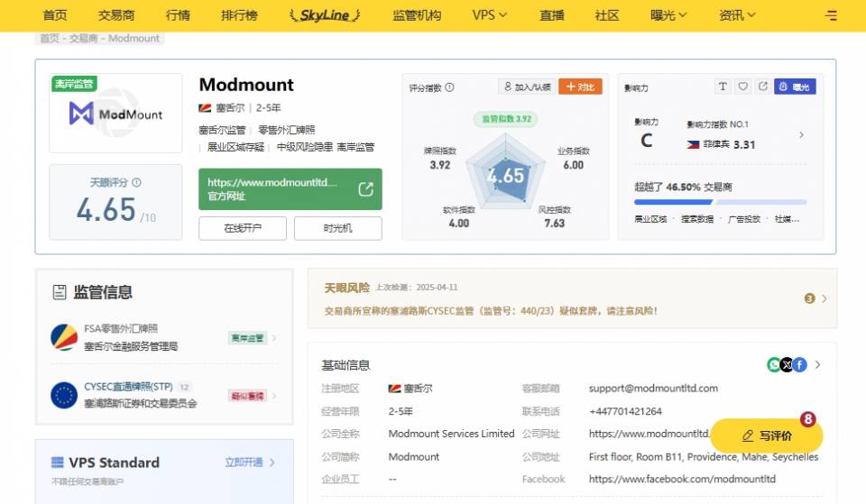
Task: Open the 直播 navigation item
Action: (552, 15)
